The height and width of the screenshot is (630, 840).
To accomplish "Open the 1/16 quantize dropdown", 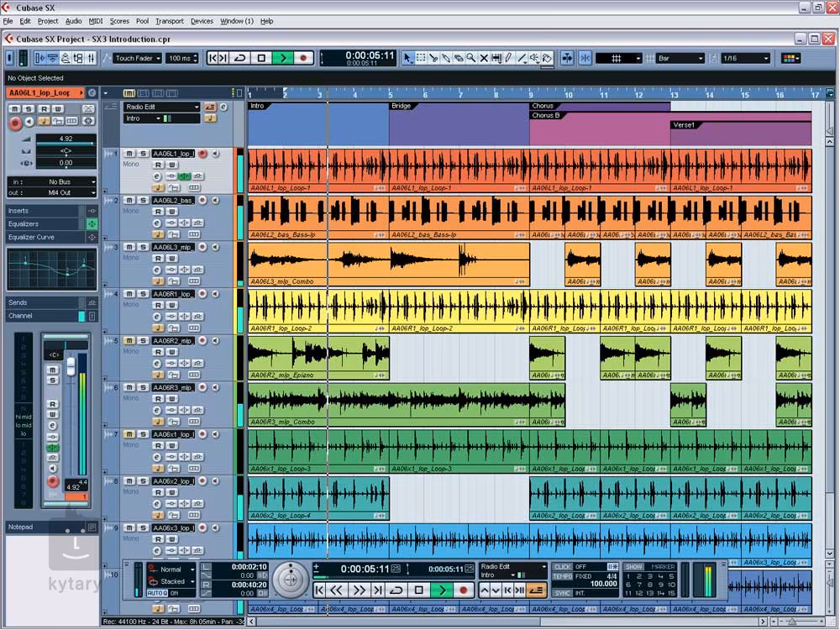I will (745, 58).
